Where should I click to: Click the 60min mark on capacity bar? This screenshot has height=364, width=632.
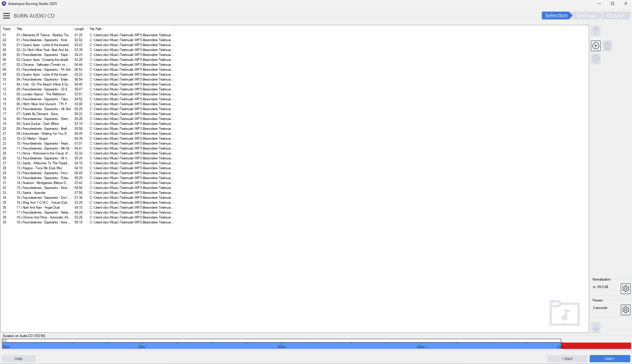421,347
